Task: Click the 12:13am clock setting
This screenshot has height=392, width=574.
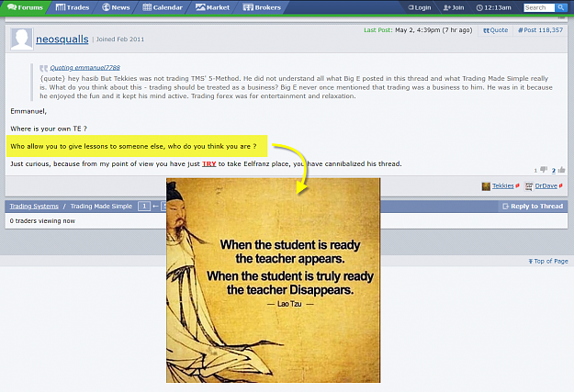Action: 494,7
